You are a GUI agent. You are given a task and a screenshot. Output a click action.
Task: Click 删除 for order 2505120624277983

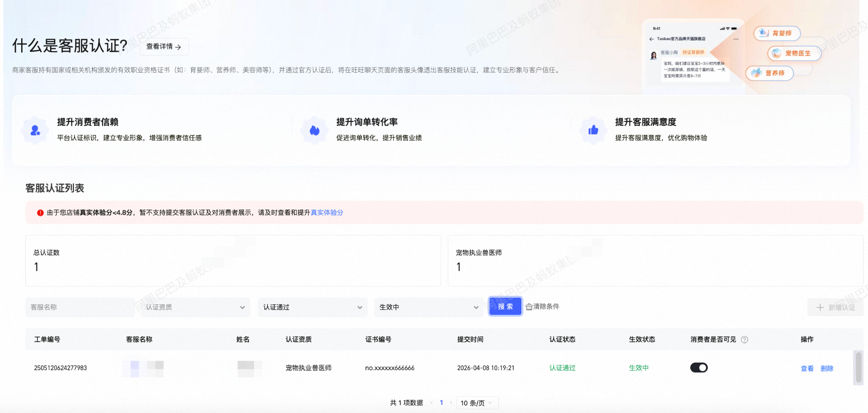pyautogui.click(x=827, y=368)
